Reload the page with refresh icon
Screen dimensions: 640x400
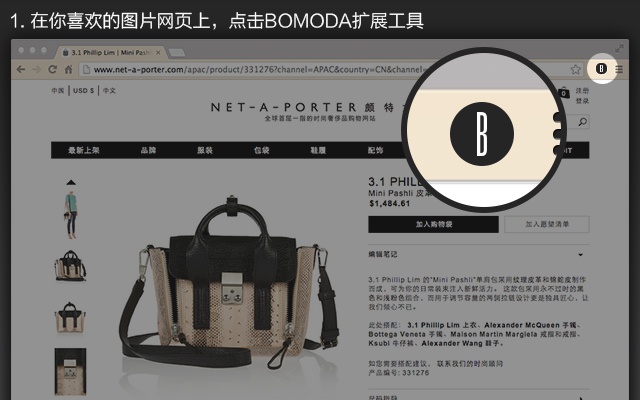53,69
